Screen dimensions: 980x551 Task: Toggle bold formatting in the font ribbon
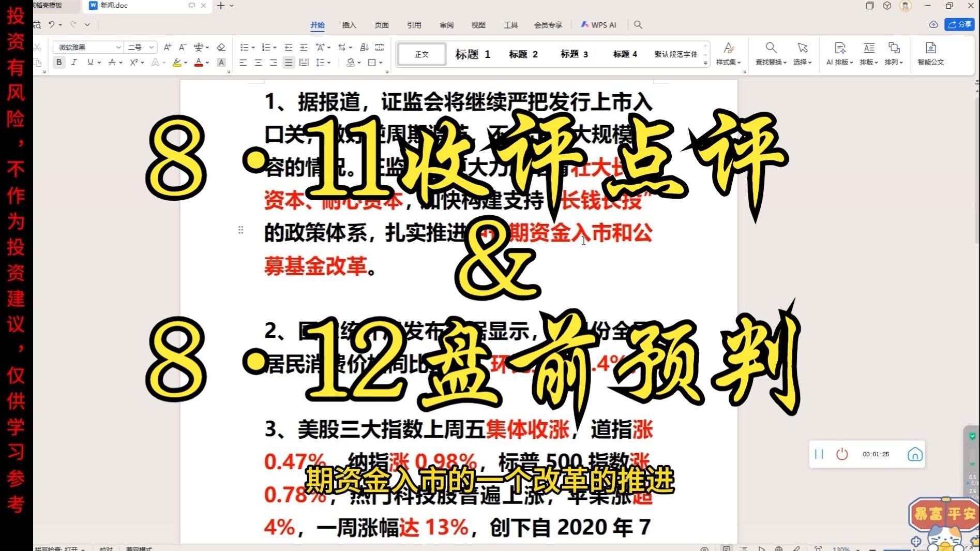coord(59,62)
